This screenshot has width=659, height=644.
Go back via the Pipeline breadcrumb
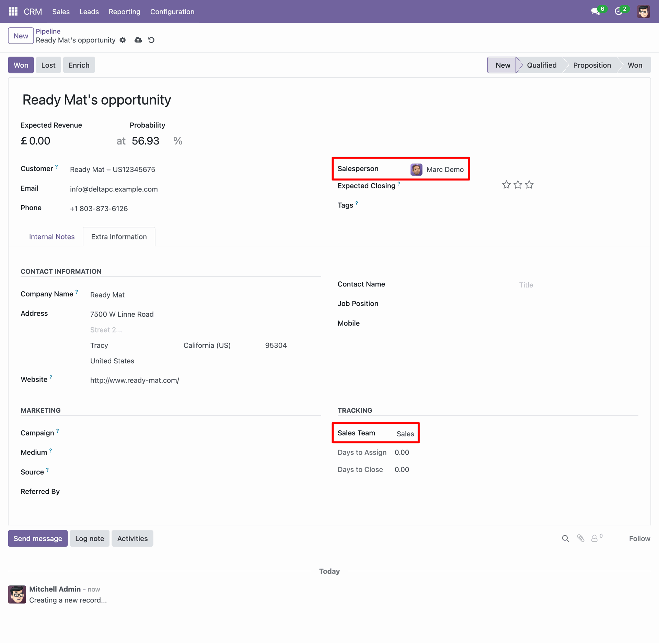point(48,31)
